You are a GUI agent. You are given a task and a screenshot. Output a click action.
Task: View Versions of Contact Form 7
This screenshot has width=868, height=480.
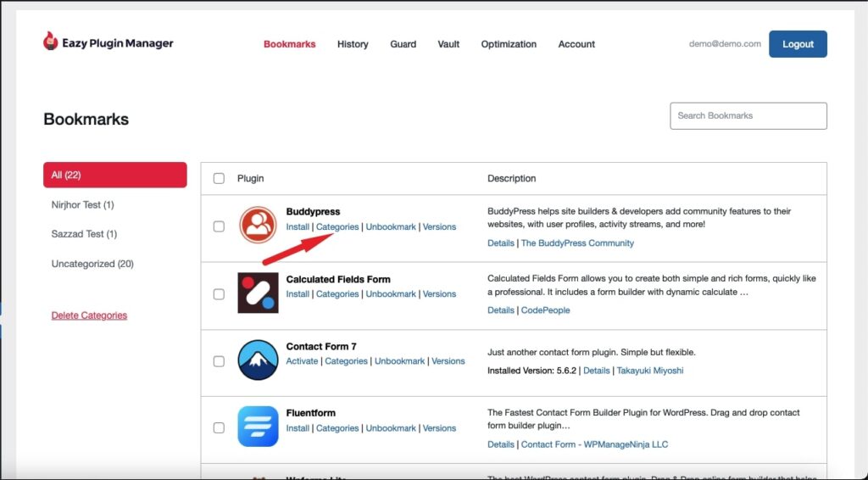click(x=448, y=361)
